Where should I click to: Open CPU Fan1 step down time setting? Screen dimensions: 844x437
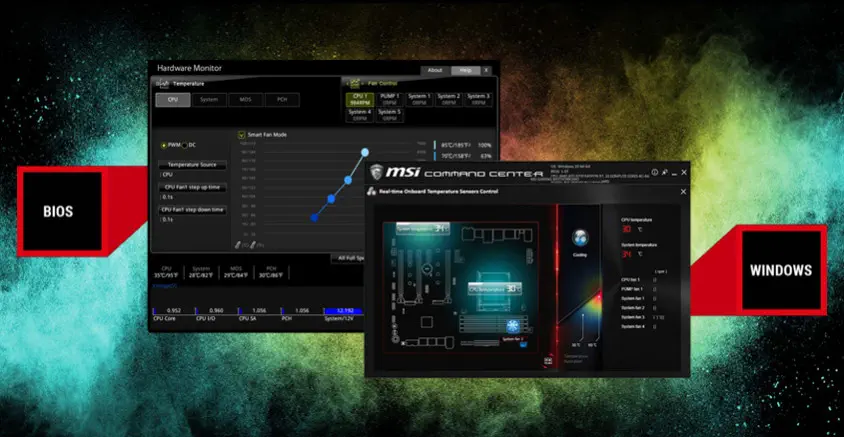point(192,210)
